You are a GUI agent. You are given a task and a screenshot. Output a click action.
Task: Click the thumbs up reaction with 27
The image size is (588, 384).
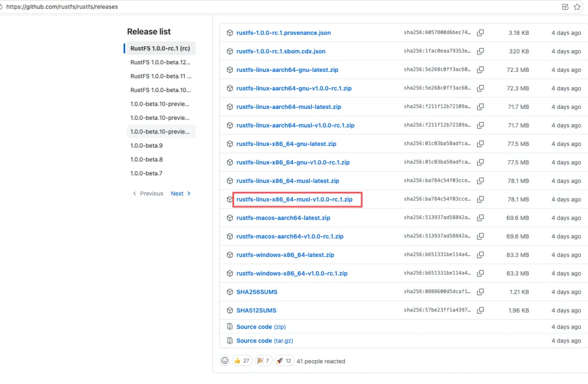coord(242,361)
